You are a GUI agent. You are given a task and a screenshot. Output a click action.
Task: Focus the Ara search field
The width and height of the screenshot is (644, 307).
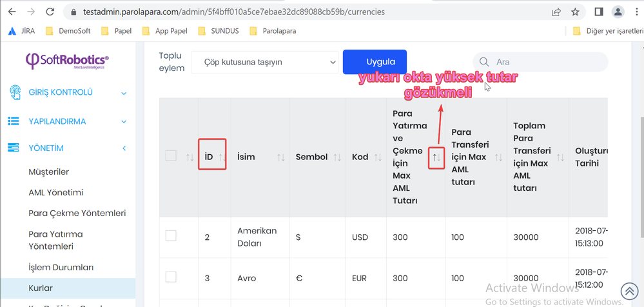pos(540,62)
